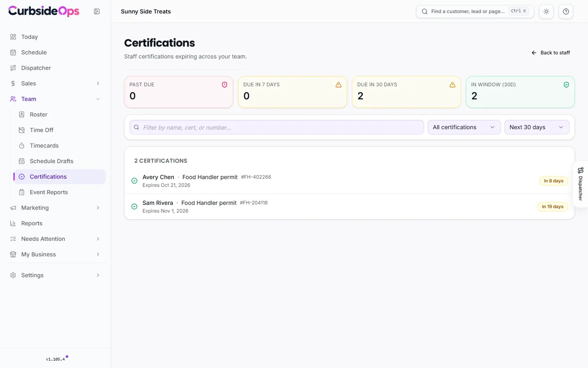Expand the Sales menu
The width and height of the screenshot is (588, 368).
(55, 83)
